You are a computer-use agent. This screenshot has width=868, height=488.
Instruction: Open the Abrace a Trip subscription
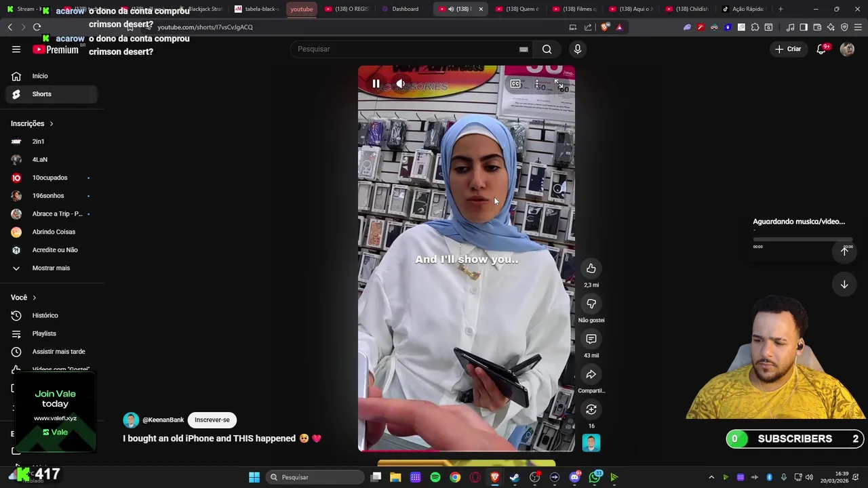[x=52, y=213]
